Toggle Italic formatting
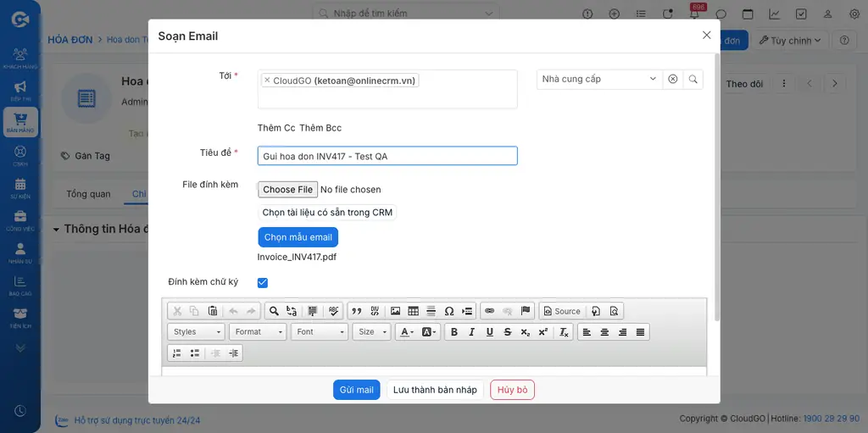Screen dimensions: 868x433 pos(471,331)
